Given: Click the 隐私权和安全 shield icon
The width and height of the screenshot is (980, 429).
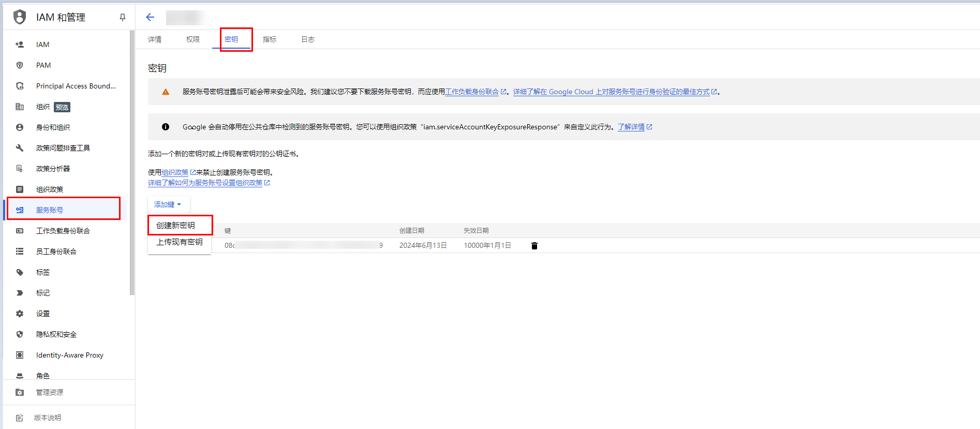Looking at the screenshot, I should click(x=20, y=334).
